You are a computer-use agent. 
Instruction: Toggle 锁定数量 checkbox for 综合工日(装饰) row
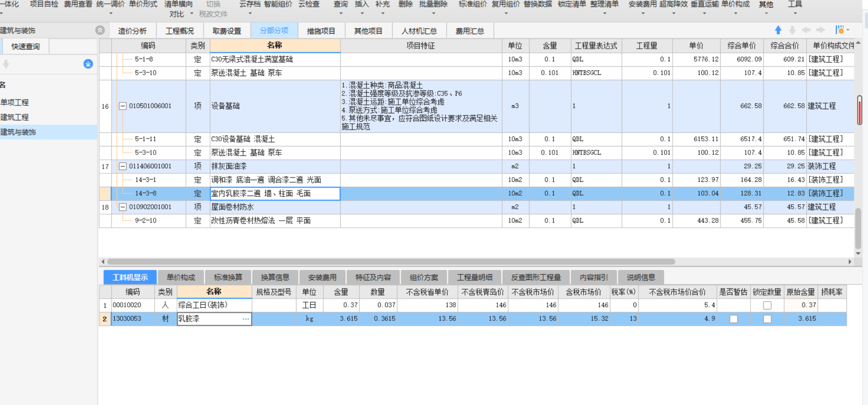(767, 305)
